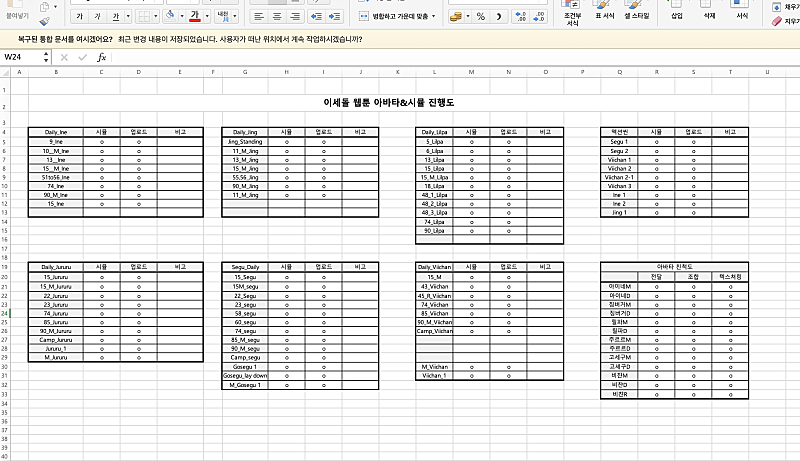This screenshot has height=461, width=800.
Task: Open Cell Styles (셀 스타일)
Action: (637, 10)
